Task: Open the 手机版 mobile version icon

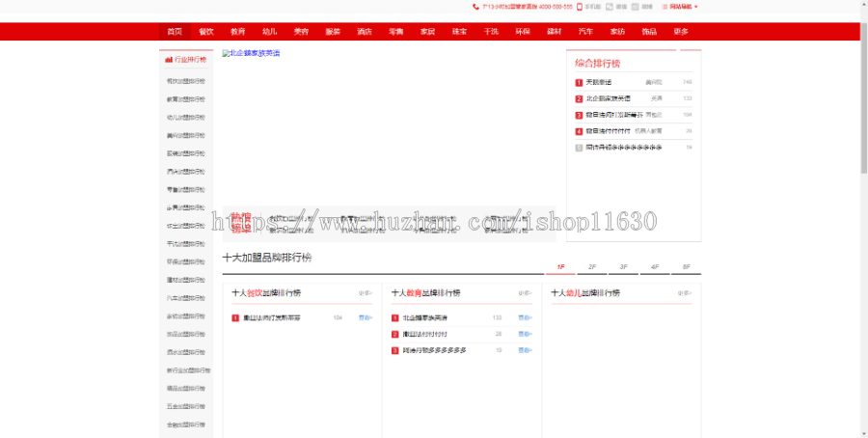Action: (580, 7)
